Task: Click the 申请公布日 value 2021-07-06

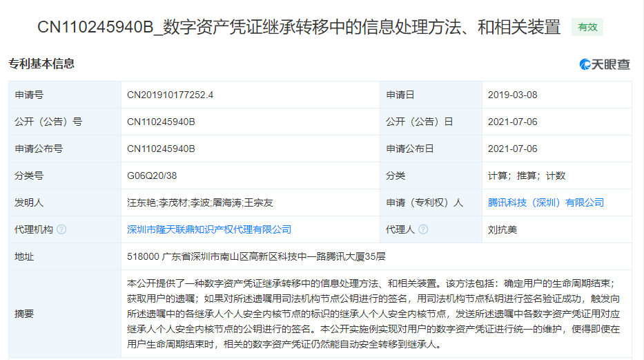Action: (x=513, y=149)
